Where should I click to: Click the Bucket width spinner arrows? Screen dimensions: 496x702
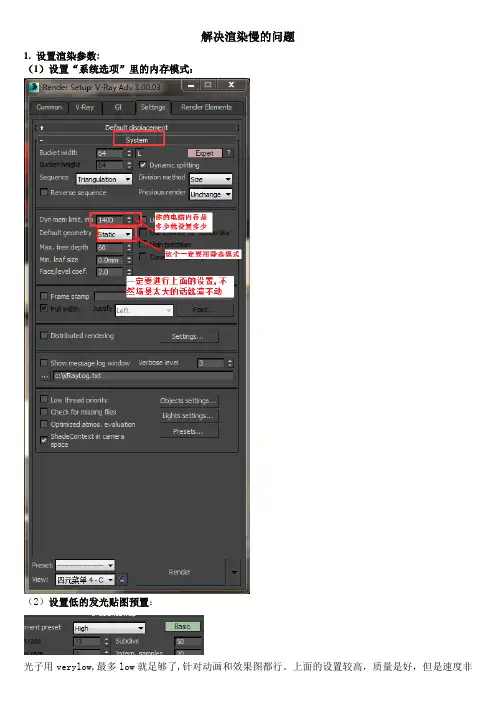[129, 153]
